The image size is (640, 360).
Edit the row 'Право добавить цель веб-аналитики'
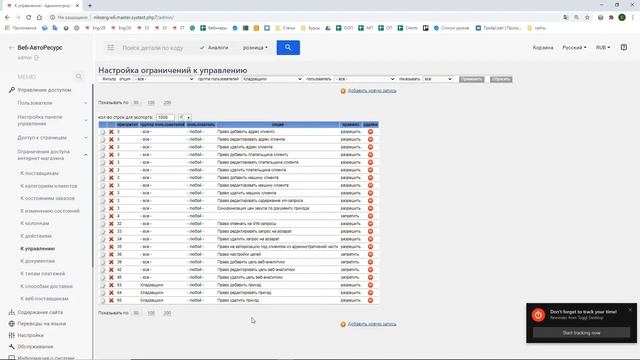(102, 262)
